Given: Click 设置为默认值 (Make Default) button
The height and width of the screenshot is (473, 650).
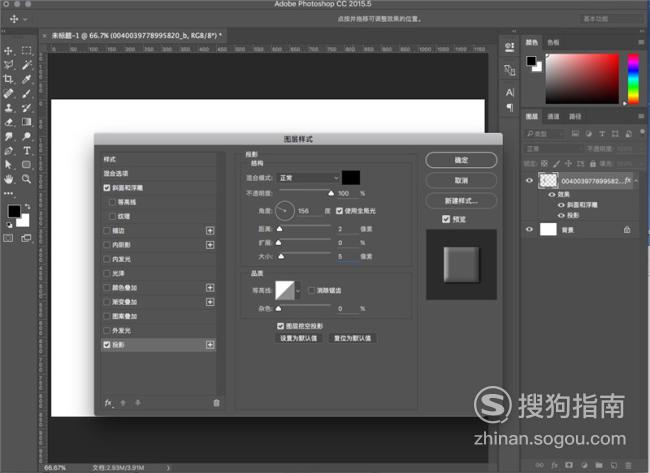Looking at the screenshot, I should pyautogui.click(x=298, y=338).
